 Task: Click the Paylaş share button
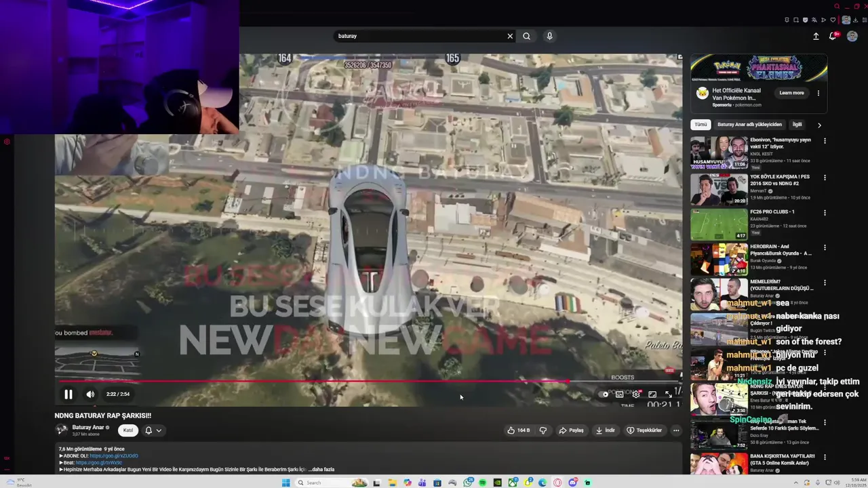click(x=571, y=430)
